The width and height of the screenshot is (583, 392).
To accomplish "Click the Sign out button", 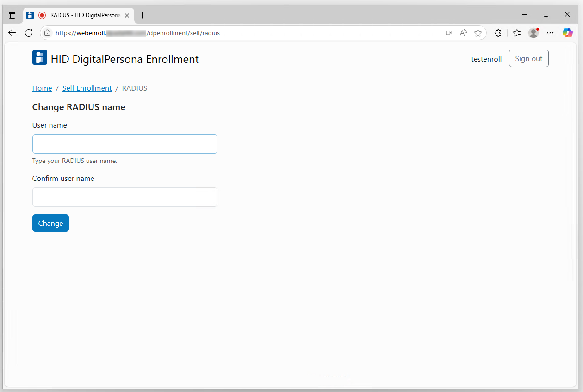I will coord(528,59).
